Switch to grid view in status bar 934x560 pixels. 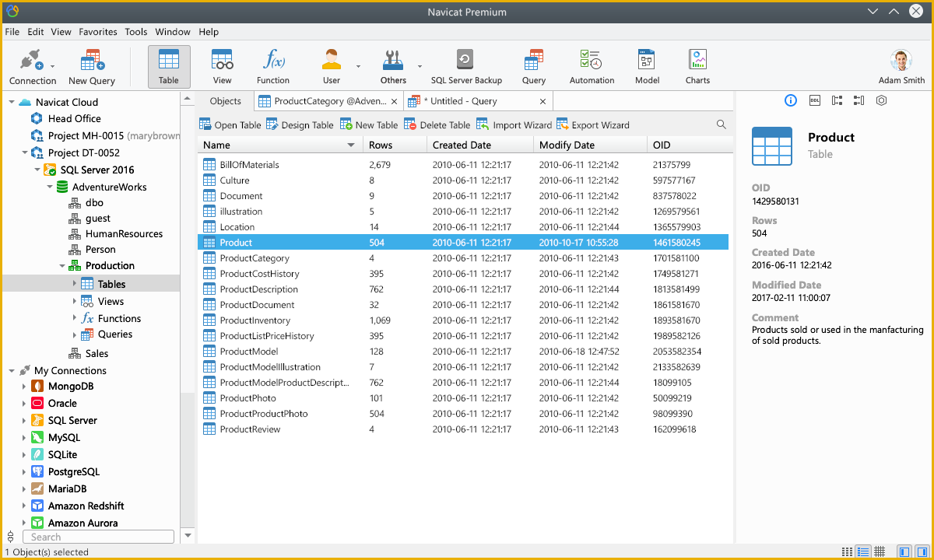pyautogui.click(x=880, y=551)
